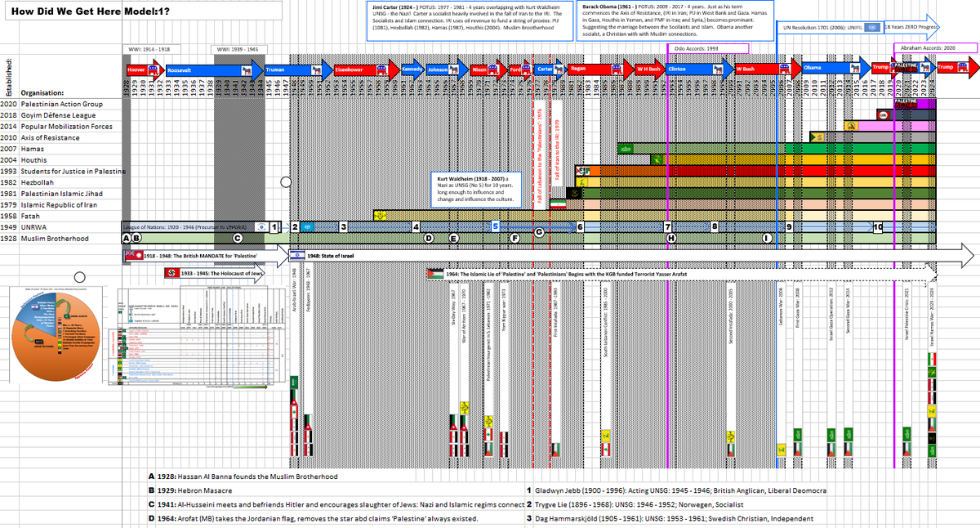Viewport: 980px width, 528px height.
Task: Click numbered marker 10 on the UNRWA row
Action: 878,227
